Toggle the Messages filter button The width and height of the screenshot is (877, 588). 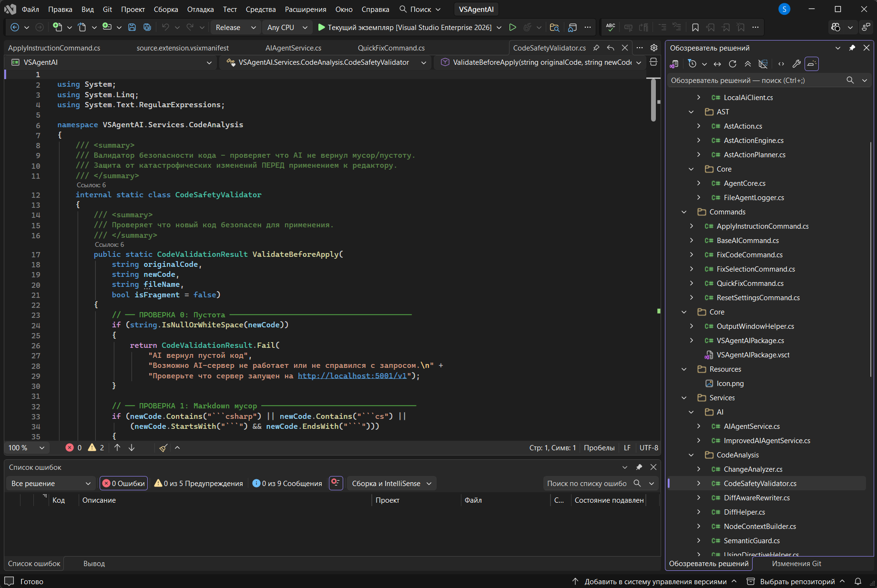[x=287, y=483]
